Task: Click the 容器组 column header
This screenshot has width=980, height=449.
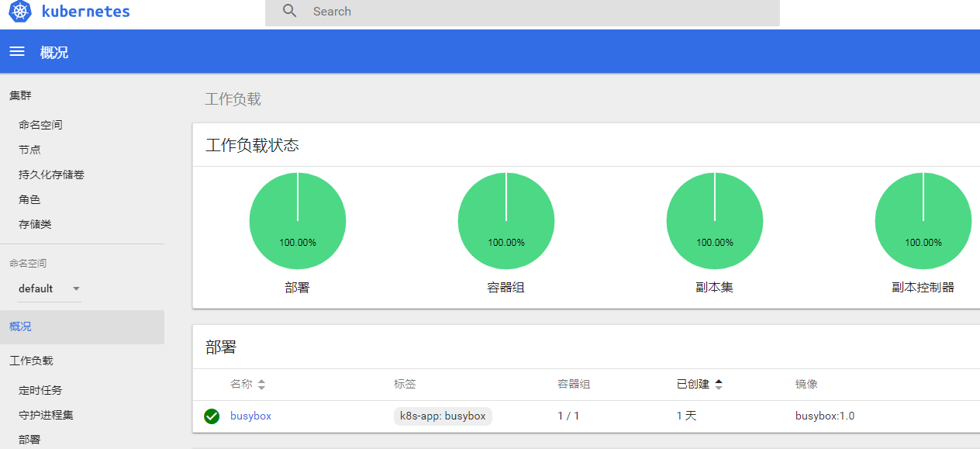Action: point(574,384)
